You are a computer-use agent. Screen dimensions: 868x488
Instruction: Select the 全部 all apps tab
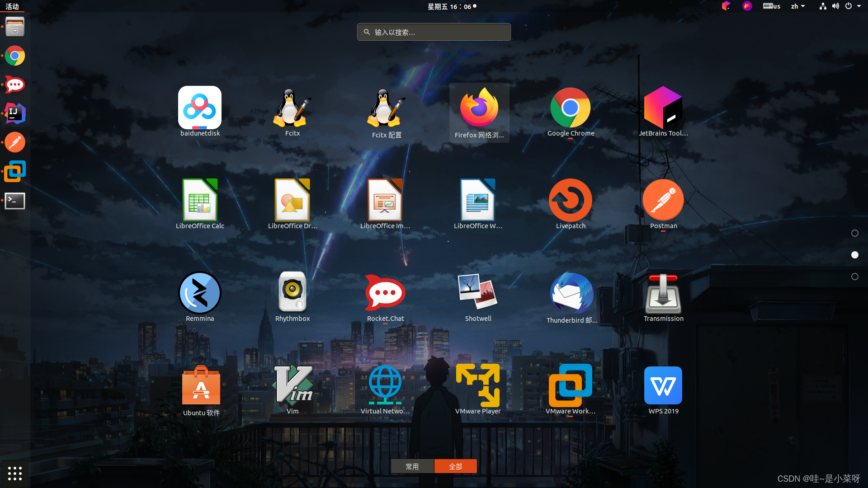click(455, 466)
